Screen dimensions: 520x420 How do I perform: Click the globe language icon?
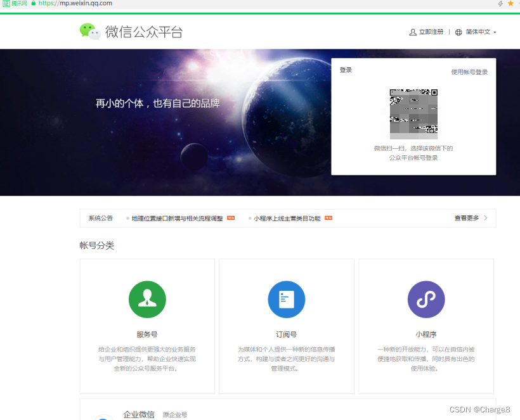(458, 32)
